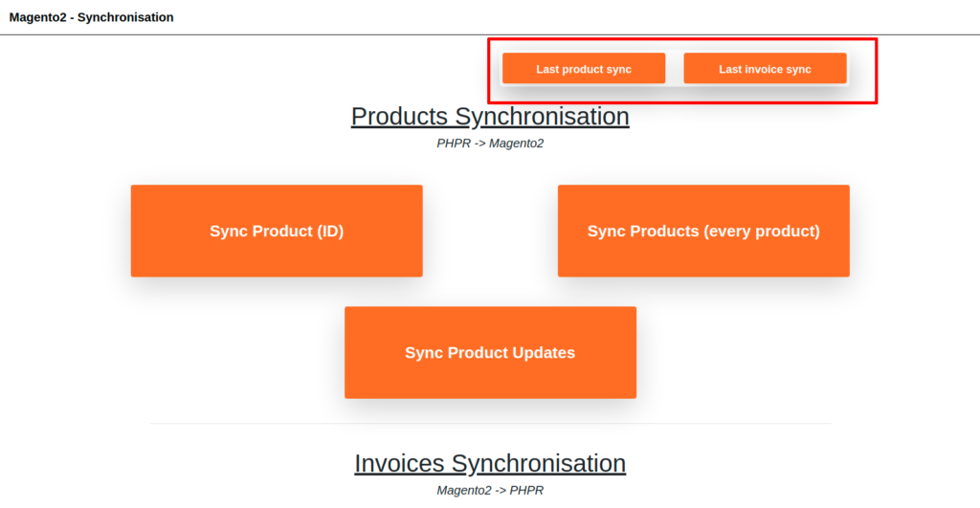Run Sync Product Updates
980x508 pixels.
tap(490, 353)
